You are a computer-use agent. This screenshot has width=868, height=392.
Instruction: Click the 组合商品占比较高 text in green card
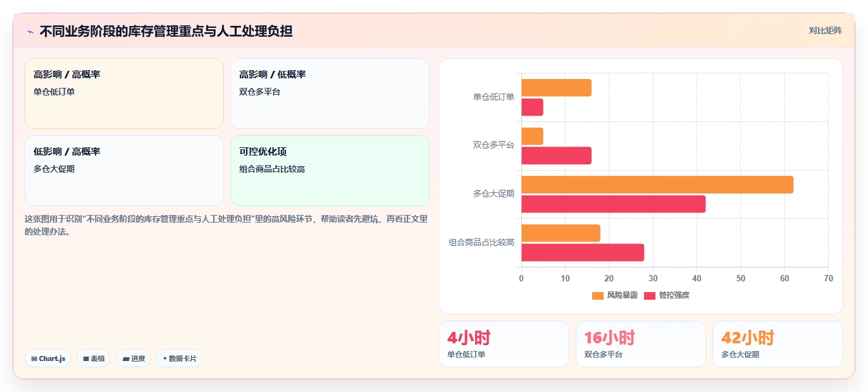click(272, 169)
